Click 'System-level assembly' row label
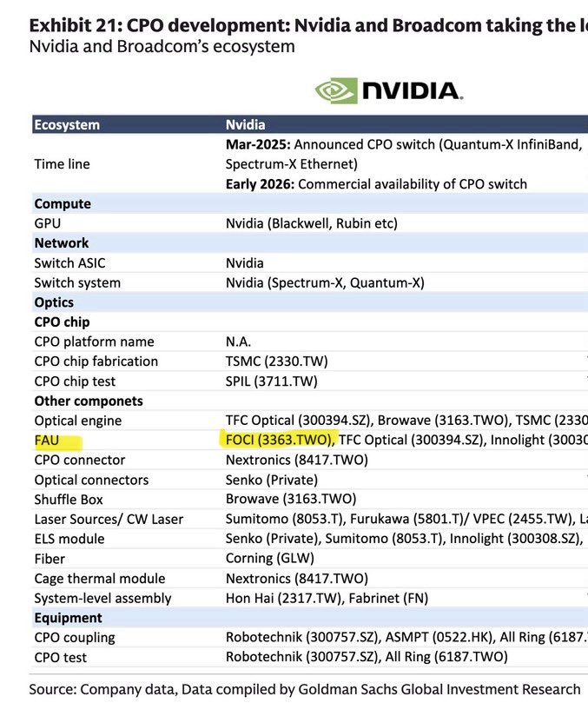This screenshot has height=703, width=588. [x=102, y=598]
